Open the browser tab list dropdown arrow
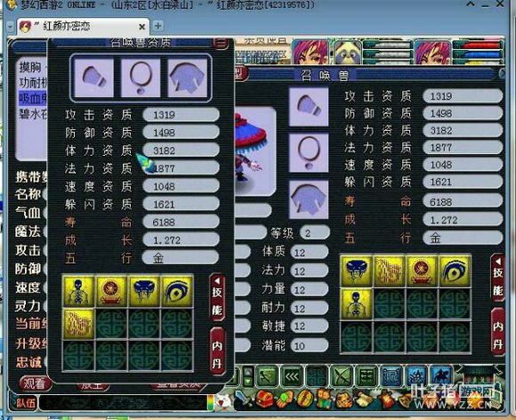The height and width of the screenshot is (420, 516). pos(11,27)
